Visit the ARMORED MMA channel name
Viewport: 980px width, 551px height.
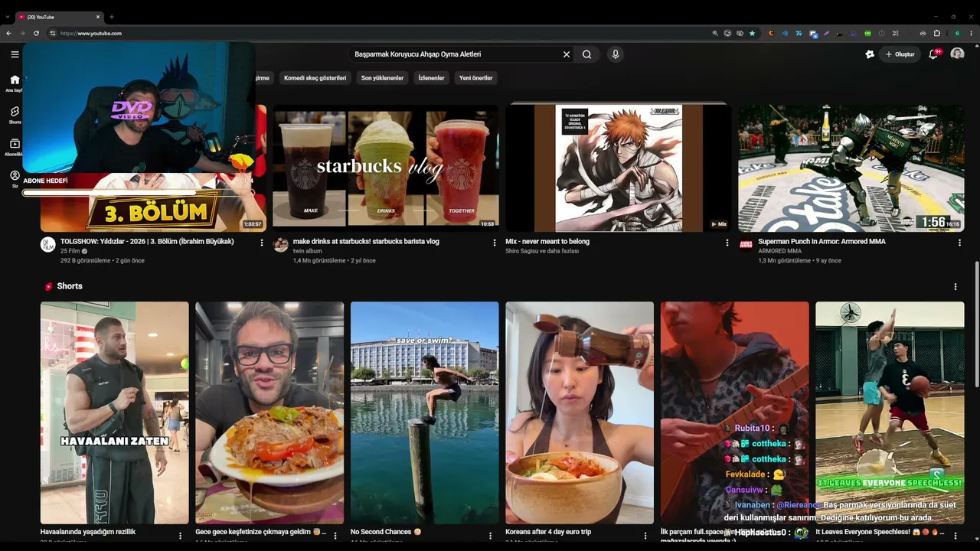coord(779,251)
